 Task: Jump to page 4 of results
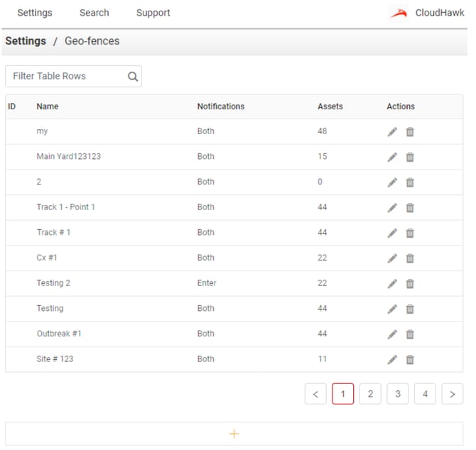(425, 394)
